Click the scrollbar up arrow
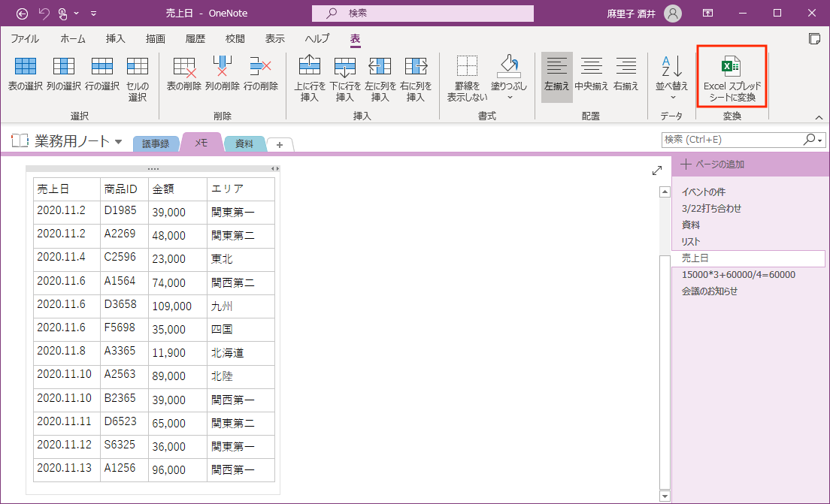This screenshot has width=830, height=504. (x=665, y=192)
